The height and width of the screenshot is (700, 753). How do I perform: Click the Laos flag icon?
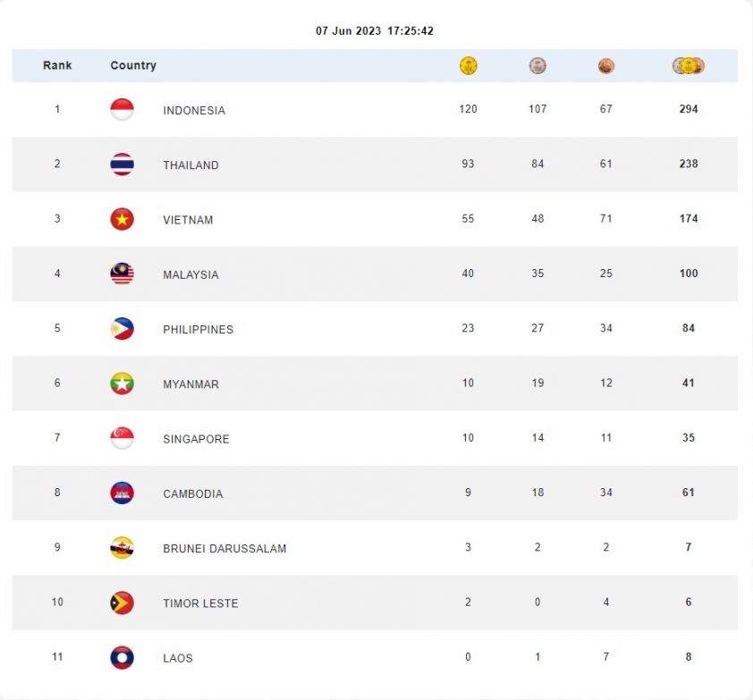pyautogui.click(x=122, y=657)
